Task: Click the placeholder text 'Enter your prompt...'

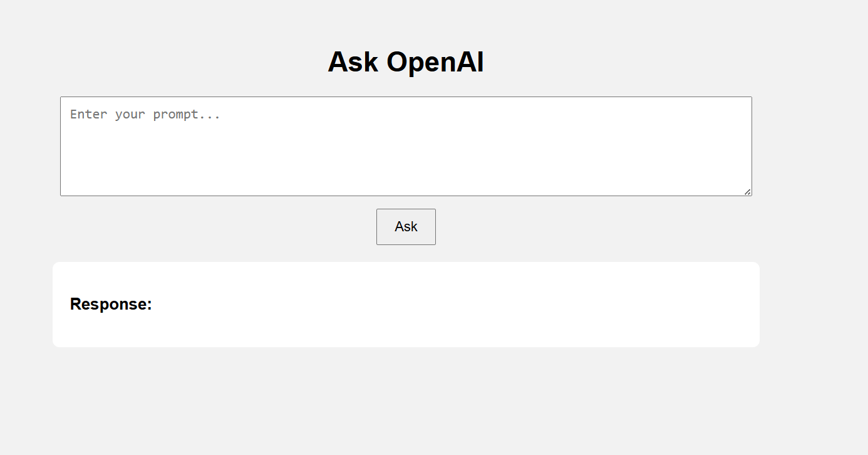Action: pos(144,114)
